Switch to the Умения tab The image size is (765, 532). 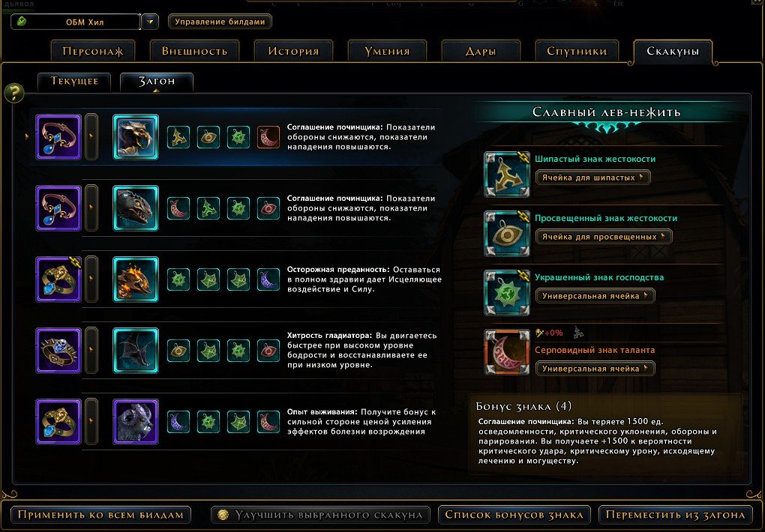[387, 51]
